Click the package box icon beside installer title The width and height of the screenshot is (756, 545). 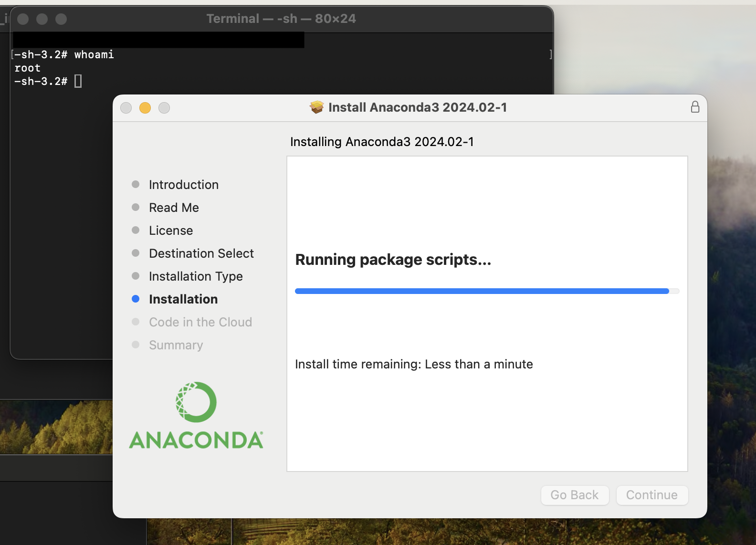click(316, 107)
